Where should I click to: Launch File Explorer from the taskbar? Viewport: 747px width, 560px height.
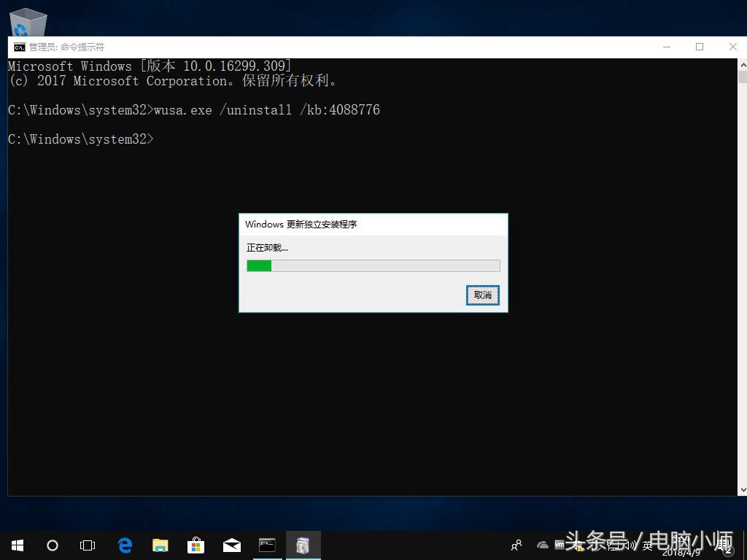[160, 545]
